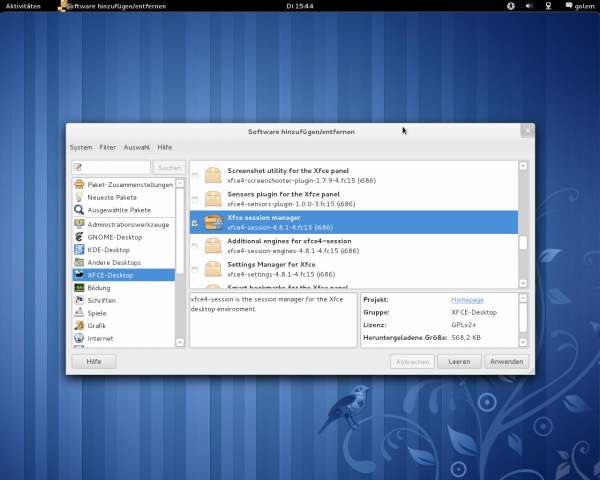Click the GNOME-Desktop foot icon
600x480 pixels.
tap(79, 237)
